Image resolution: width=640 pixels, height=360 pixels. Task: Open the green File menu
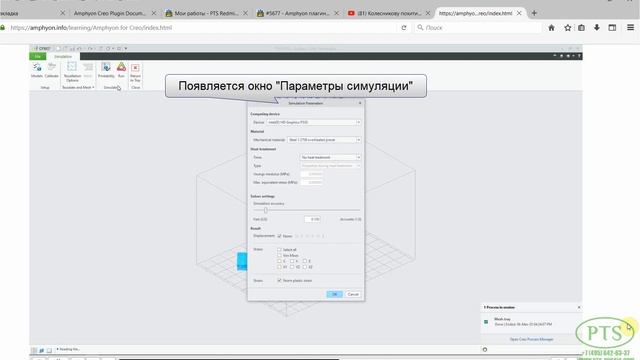38,56
